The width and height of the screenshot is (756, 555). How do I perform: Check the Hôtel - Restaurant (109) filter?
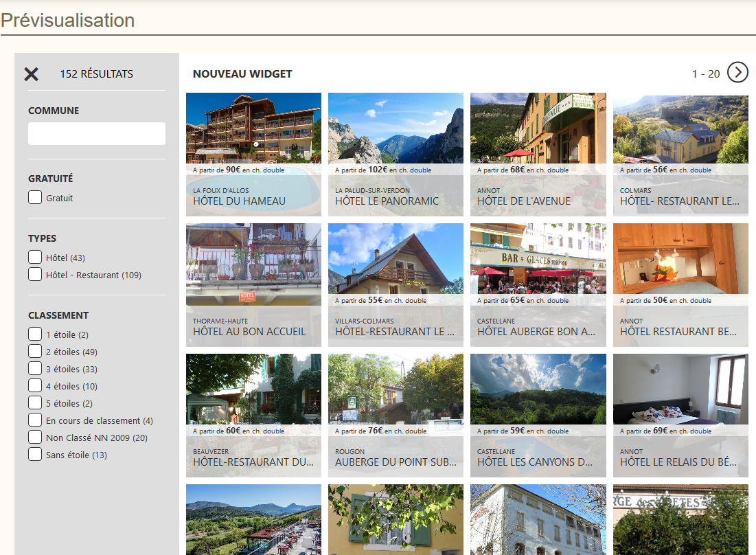pyautogui.click(x=35, y=274)
